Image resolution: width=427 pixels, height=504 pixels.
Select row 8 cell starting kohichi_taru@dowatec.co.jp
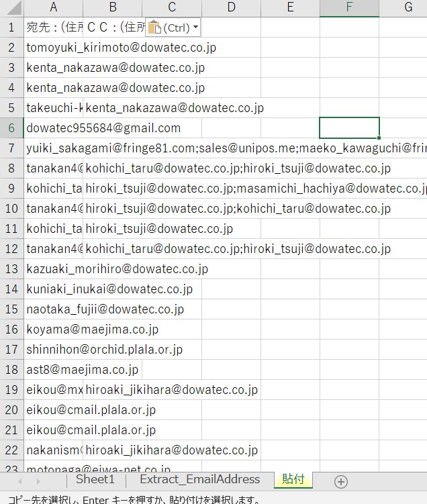click(x=113, y=168)
